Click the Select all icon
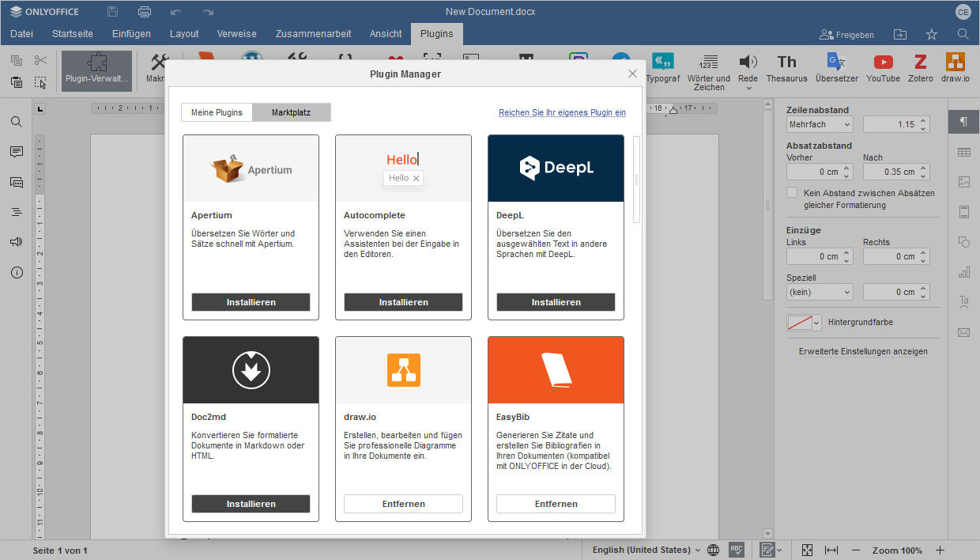Image resolution: width=980 pixels, height=560 pixels. point(41,82)
